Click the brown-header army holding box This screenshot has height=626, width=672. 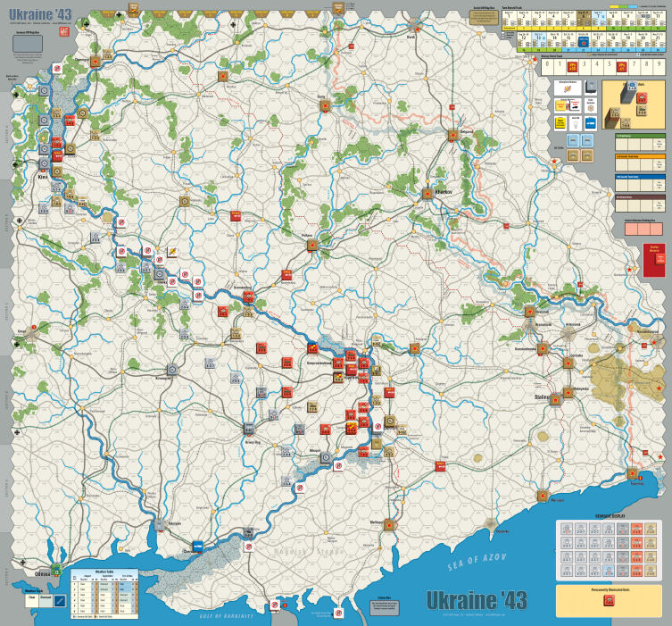[x=640, y=204]
